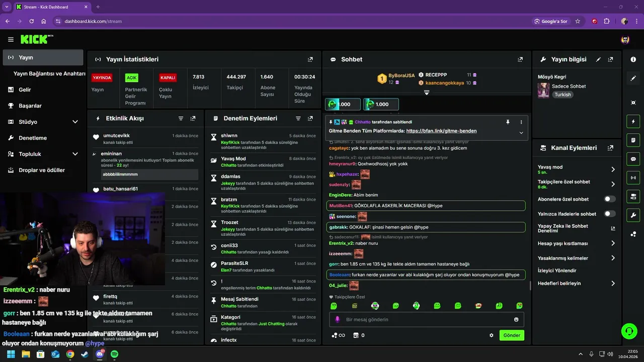This screenshot has height=362, width=644.
Task: Open Droplar ve ödüller in the sidebar
Action: coord(43,170)
